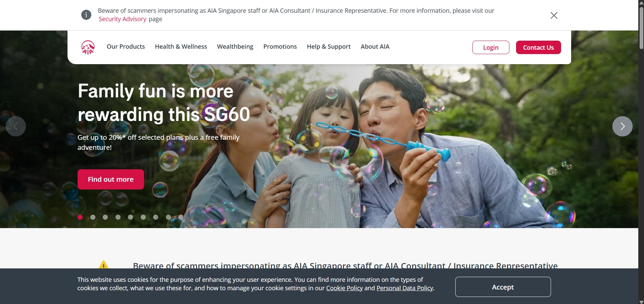Image resolution: width=644 pixels, height=304 pixels.
Task: Go to next carousel slide arrow
Action: point(622,126)
